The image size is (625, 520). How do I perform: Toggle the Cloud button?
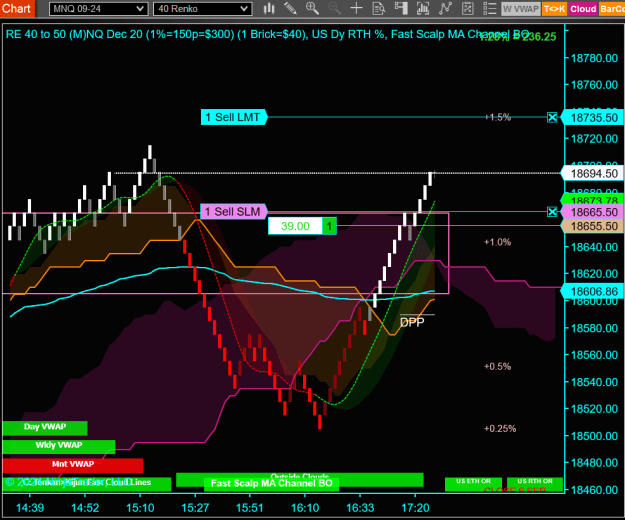(583, 9)
